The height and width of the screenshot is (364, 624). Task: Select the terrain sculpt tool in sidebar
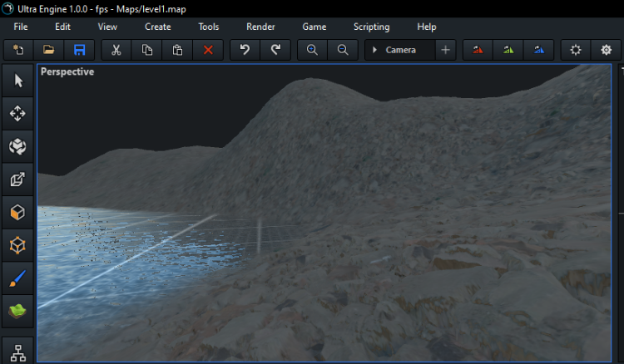pos(17,312)
